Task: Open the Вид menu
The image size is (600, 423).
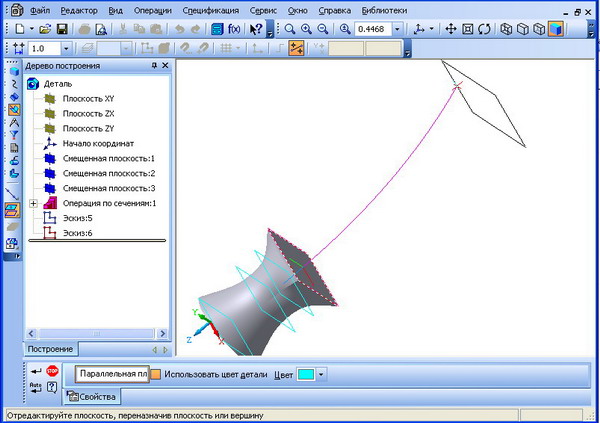Action: (115, 11)
